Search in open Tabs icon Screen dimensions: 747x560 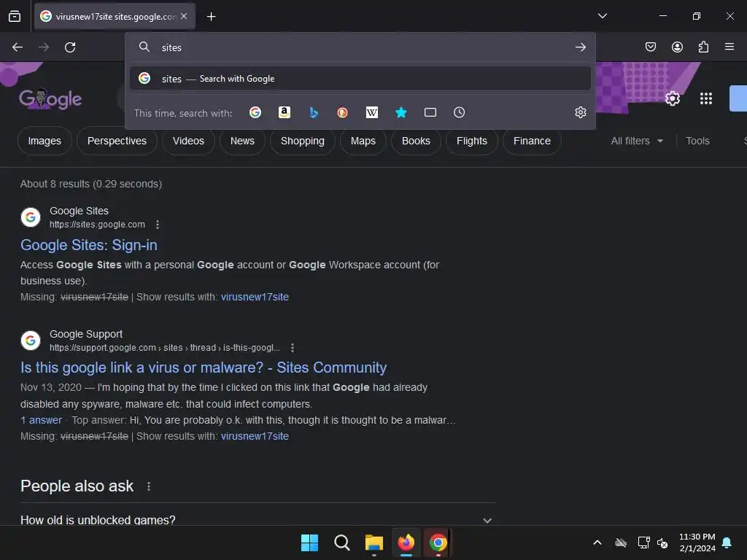click(x=430, y=112)
